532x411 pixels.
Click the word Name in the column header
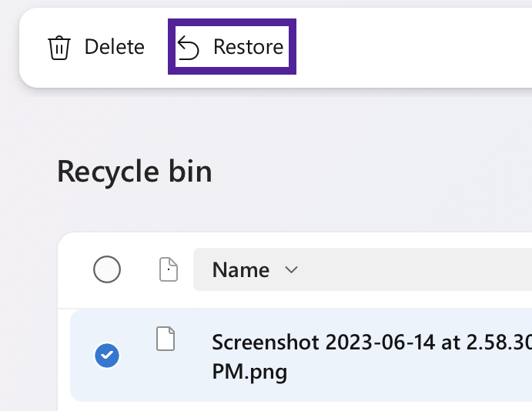point(240,270)
